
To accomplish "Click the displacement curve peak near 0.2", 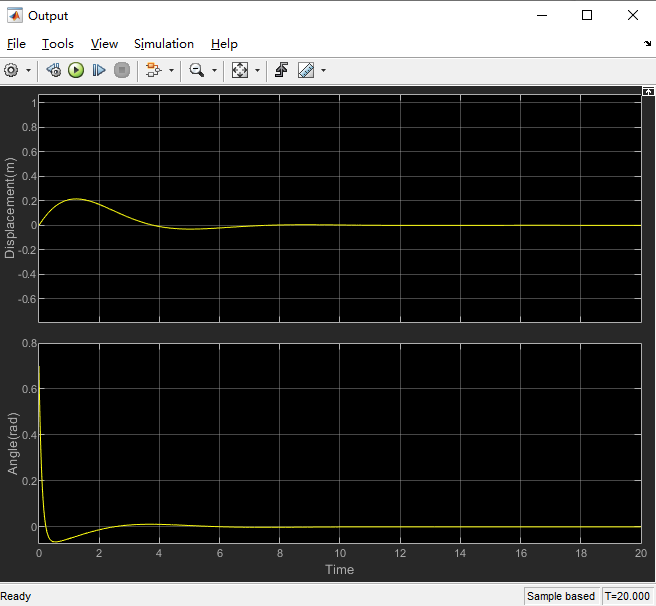I will point(76,199).
